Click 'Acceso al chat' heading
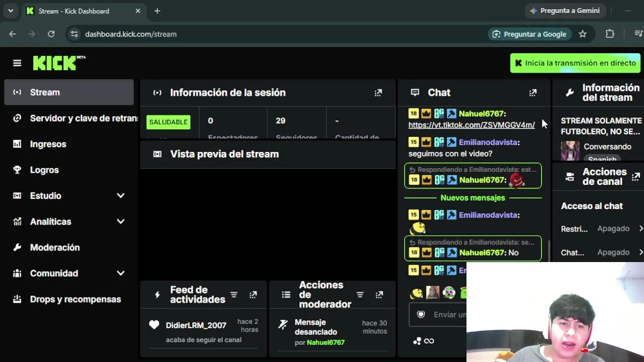Viewport: 644px width, 362px height. [592, 206]
